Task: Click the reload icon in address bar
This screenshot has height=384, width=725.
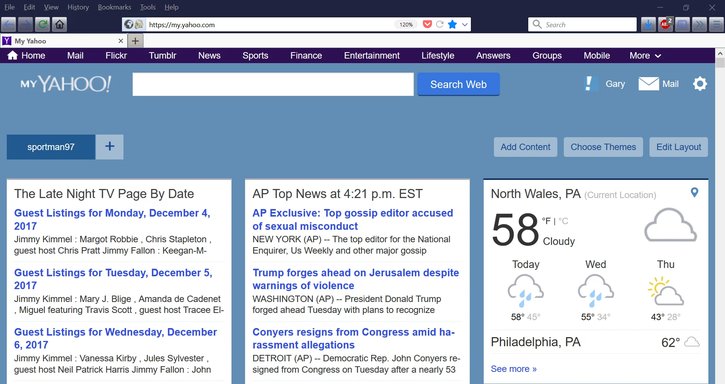Action: [x=440, y=25]
